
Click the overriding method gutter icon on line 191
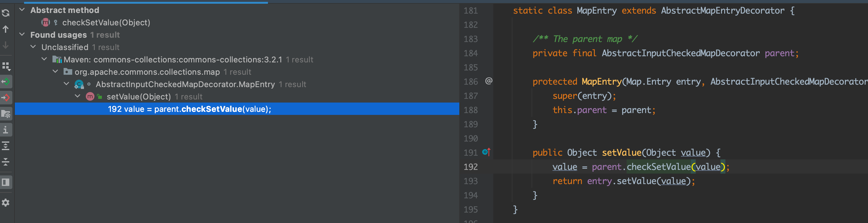click(486, 153)
